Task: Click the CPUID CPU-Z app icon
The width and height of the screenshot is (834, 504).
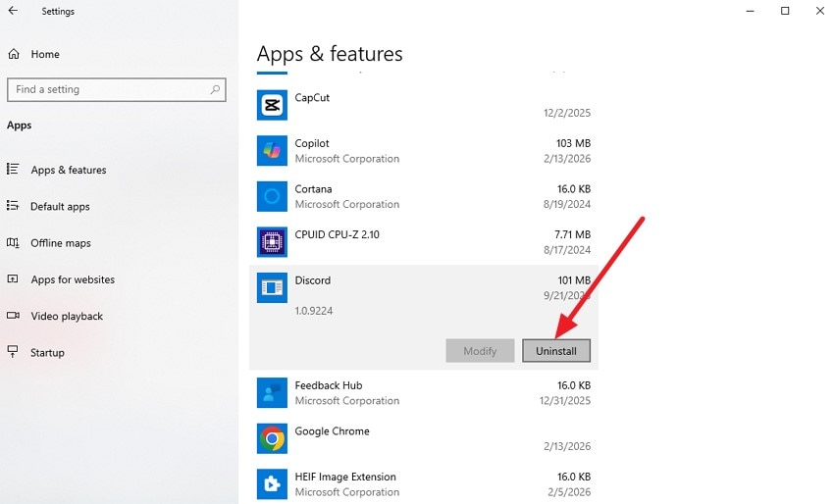Action: tap(272, 242)
